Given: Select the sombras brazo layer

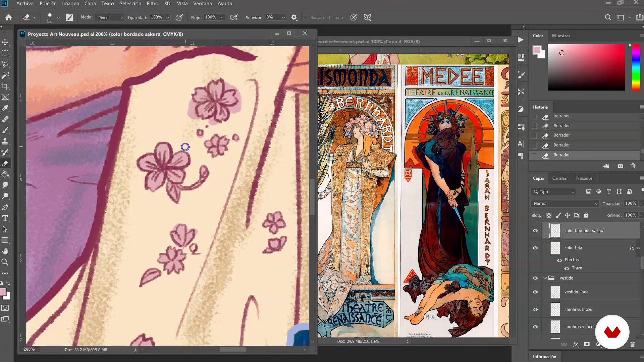Looking at the screenshot, I should (x=591, y=309).
